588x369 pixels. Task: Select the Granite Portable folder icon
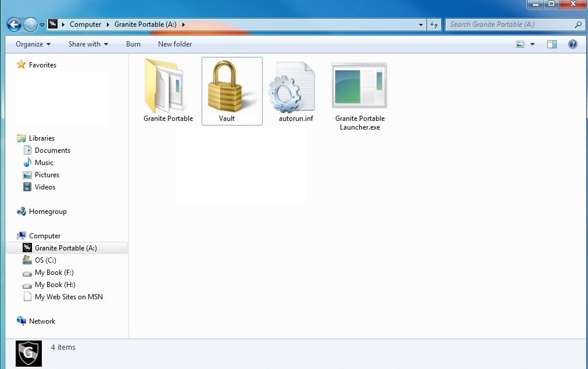point(164,86)
